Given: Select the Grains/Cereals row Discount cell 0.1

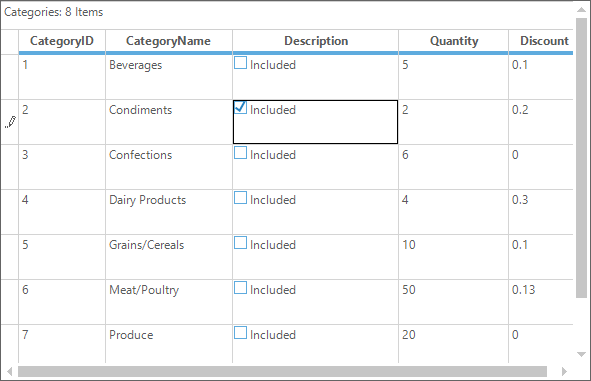Looking at the screenshot, I should click(541, 257).
